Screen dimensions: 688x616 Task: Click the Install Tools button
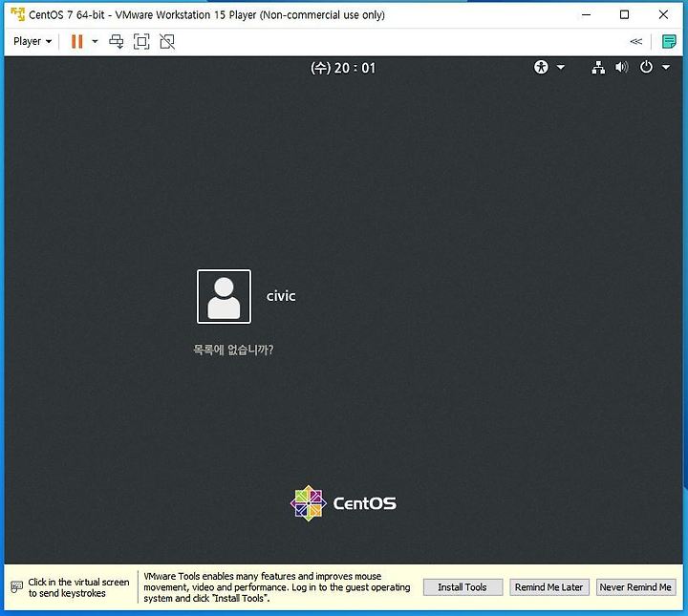[x=462, y=587]
